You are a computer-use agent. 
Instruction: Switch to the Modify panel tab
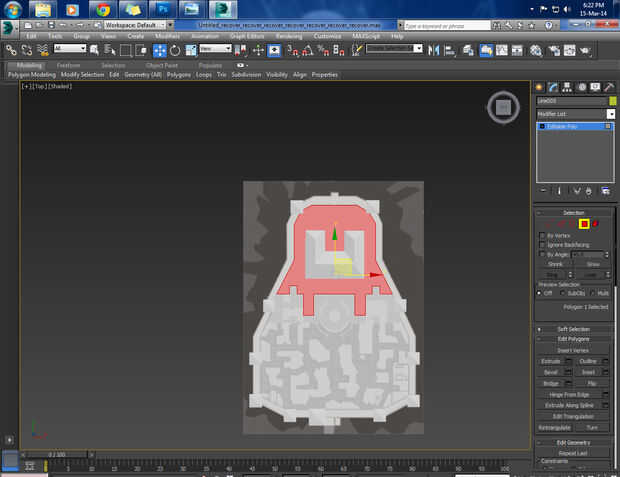pos(553,87)
